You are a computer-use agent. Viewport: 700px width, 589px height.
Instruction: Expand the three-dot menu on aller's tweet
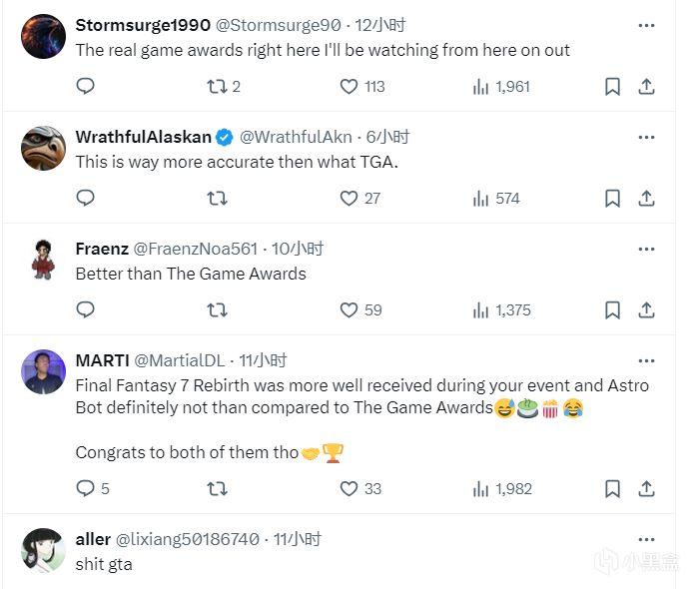click(x=646, y=539)
